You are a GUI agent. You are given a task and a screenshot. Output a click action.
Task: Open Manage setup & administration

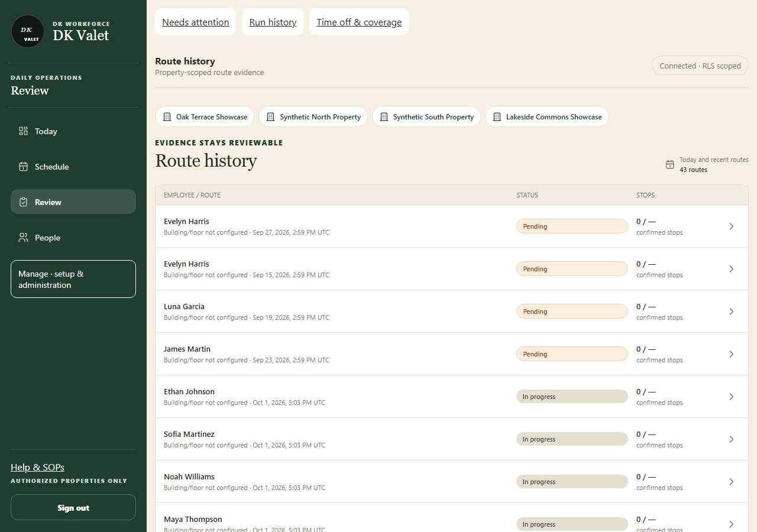pos(73,279)
